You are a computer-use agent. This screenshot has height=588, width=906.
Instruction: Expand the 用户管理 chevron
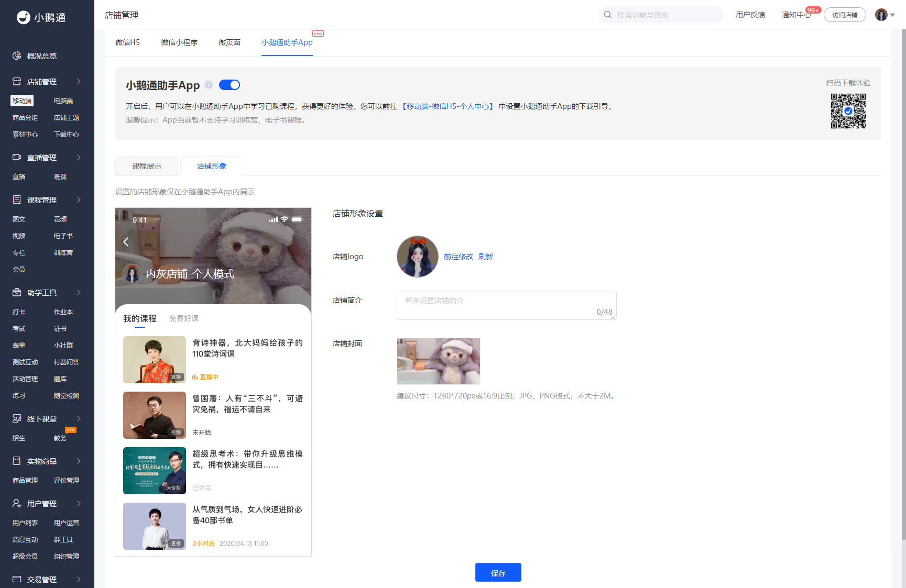(79, 503)
